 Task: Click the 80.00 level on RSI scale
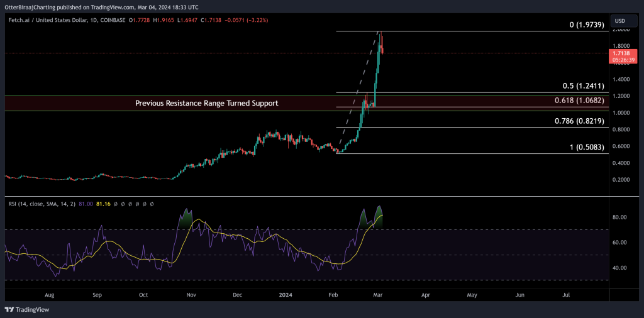click(621, 217)
